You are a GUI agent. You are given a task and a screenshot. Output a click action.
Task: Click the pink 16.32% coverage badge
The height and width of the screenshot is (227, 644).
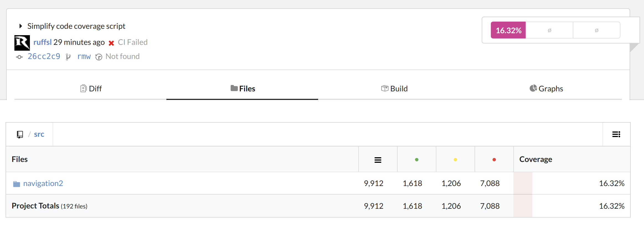[x=508, y=30]
